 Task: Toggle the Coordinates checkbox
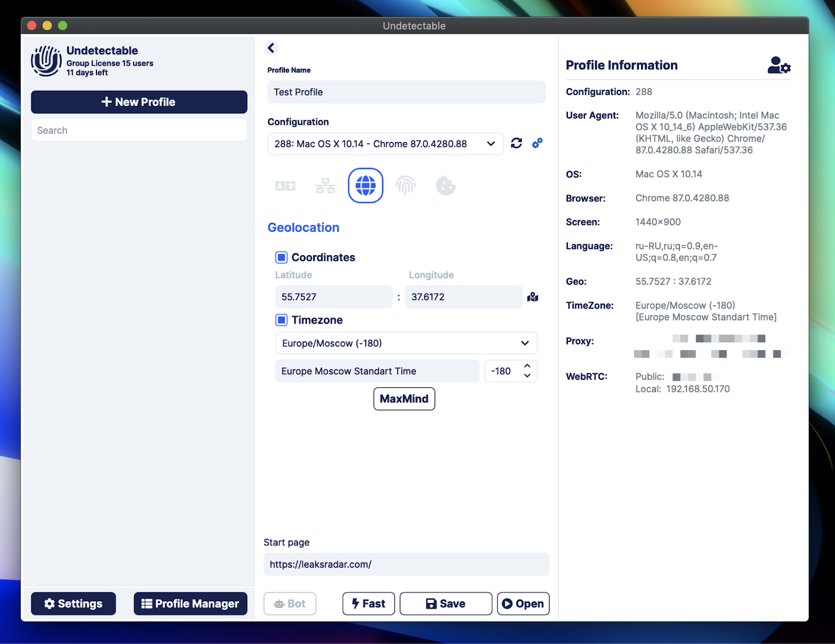[281, 257]
